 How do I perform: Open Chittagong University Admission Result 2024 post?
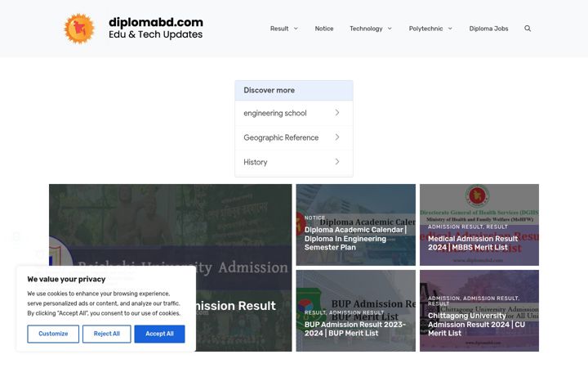pyautogui.click(x=476, y=325)
